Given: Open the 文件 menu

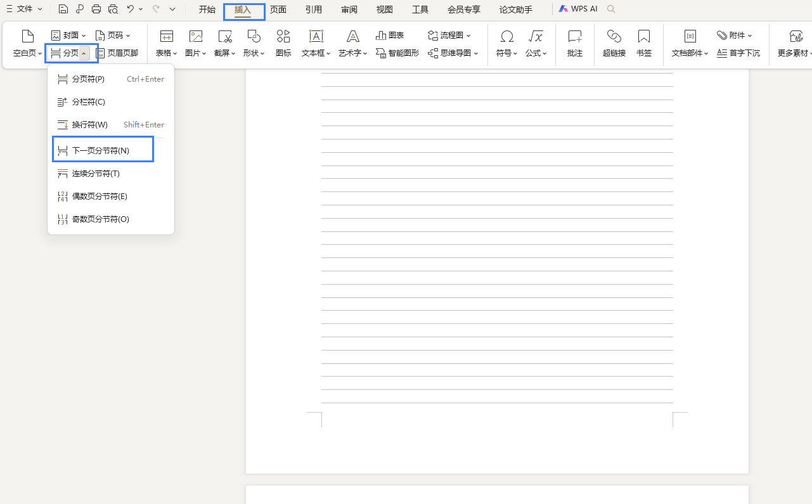Looking at the screenshot, I should 24,10.
